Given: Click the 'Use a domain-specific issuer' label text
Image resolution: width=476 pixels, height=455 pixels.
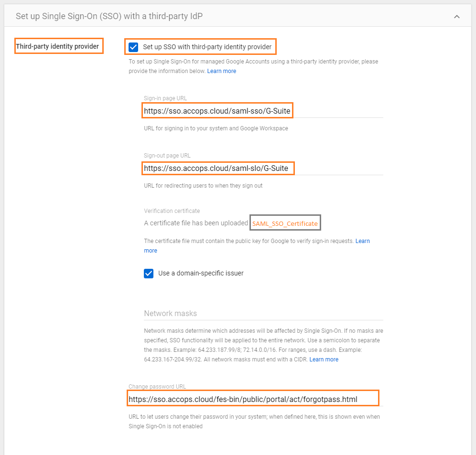Looking at the screenshot, I should point(201,274).
